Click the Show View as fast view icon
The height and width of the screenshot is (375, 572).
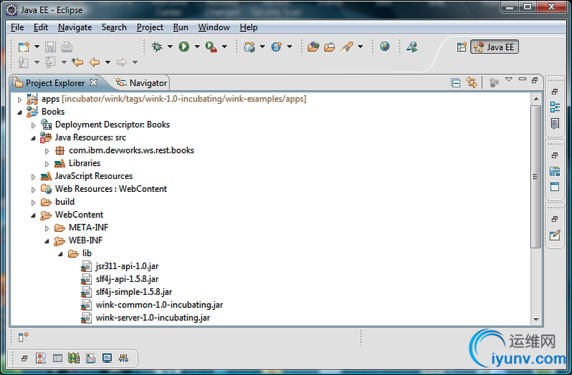tap(23, 337)
